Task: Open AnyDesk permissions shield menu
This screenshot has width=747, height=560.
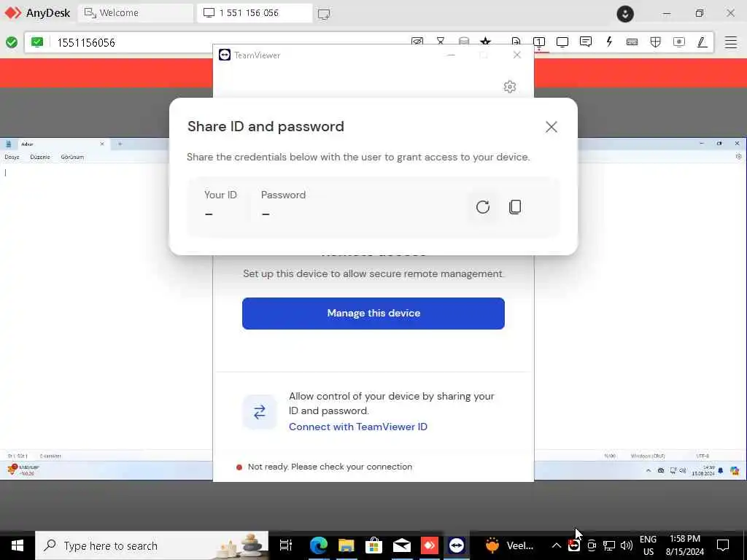Action: pyautogui.click(x=656, y=42)
